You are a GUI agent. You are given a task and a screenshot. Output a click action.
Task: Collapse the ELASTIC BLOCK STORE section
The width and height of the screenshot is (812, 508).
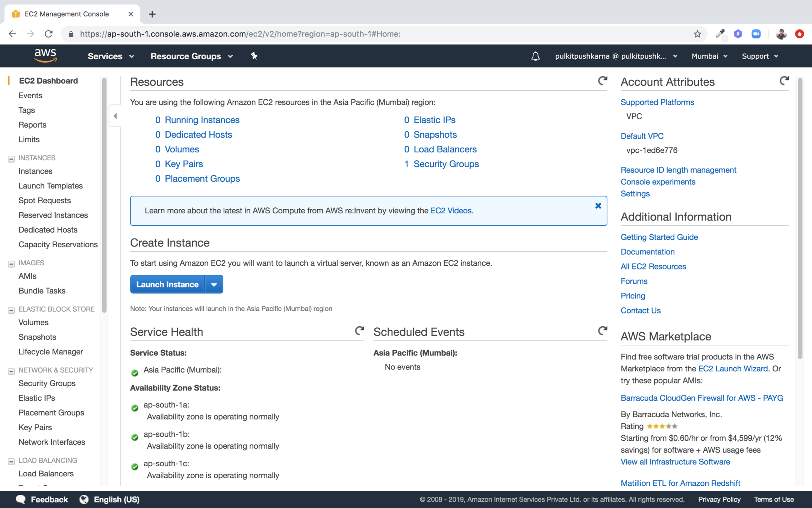(11, 310)
